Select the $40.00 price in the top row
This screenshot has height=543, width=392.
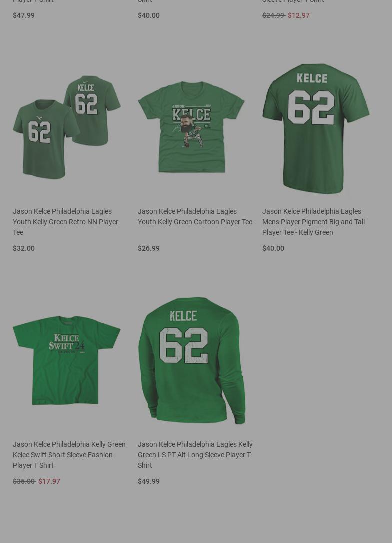point(148,15)
